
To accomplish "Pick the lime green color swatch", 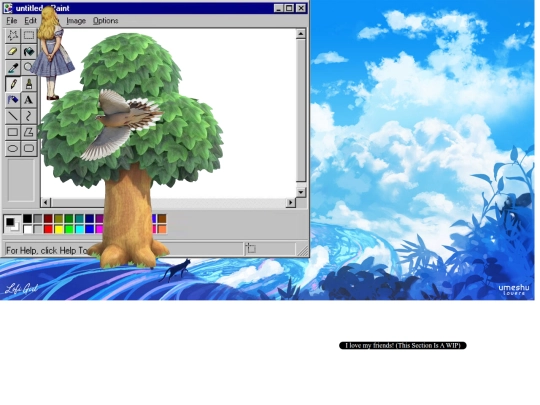I will click(69, 229).
